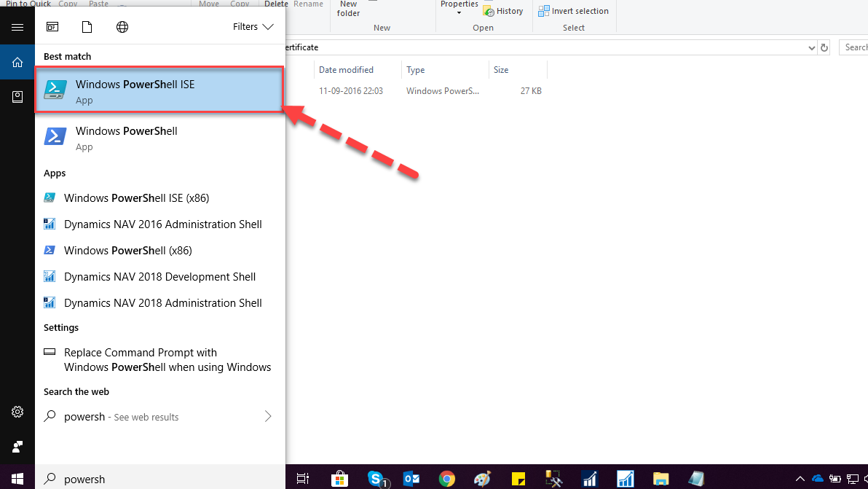The height and width of the screenshot is (489, 868).
Task: Click History in File Explorer ribbon
Action: tap(503, 11)
